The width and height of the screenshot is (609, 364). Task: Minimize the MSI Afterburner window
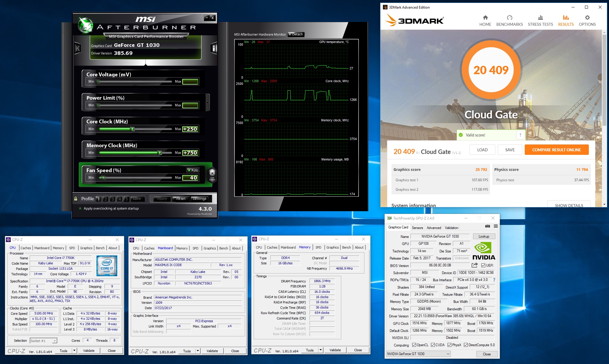tap(207, 18)
